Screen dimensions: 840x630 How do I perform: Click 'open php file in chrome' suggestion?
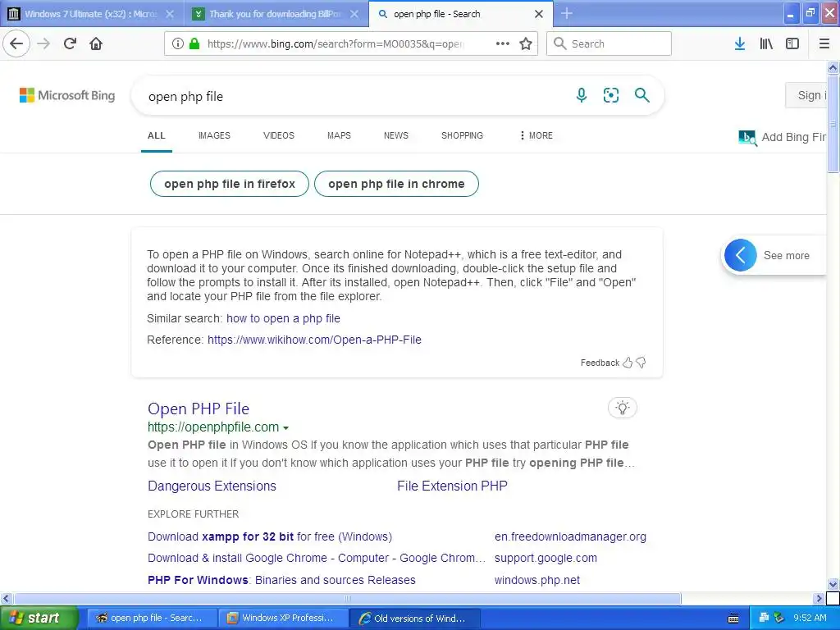coord(396,184)
